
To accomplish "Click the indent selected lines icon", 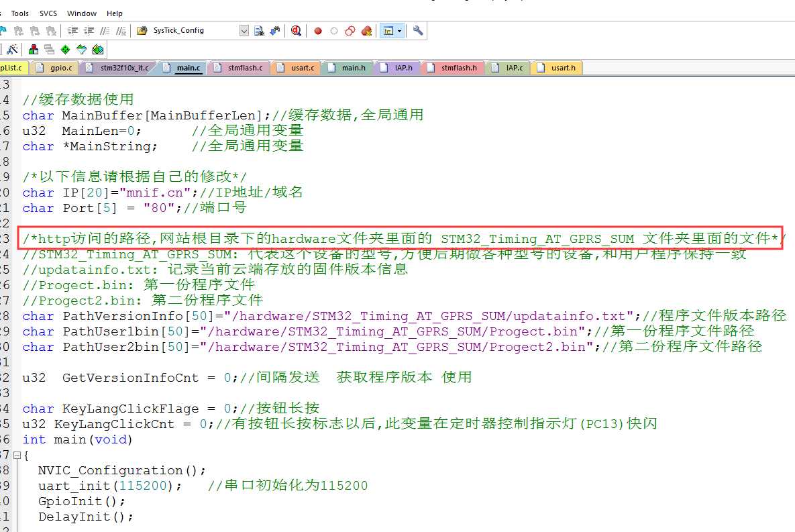I will 72,31.
